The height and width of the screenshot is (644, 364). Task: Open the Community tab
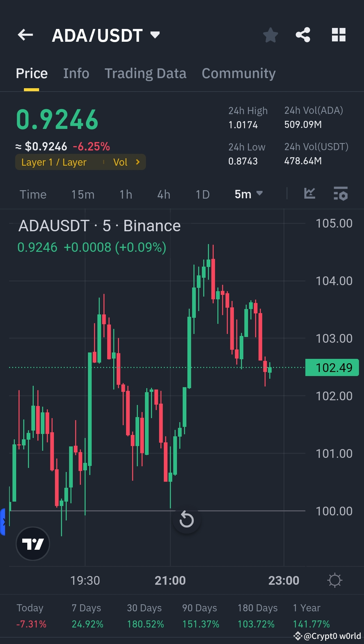pyautogui.click(x=238, y=73)
